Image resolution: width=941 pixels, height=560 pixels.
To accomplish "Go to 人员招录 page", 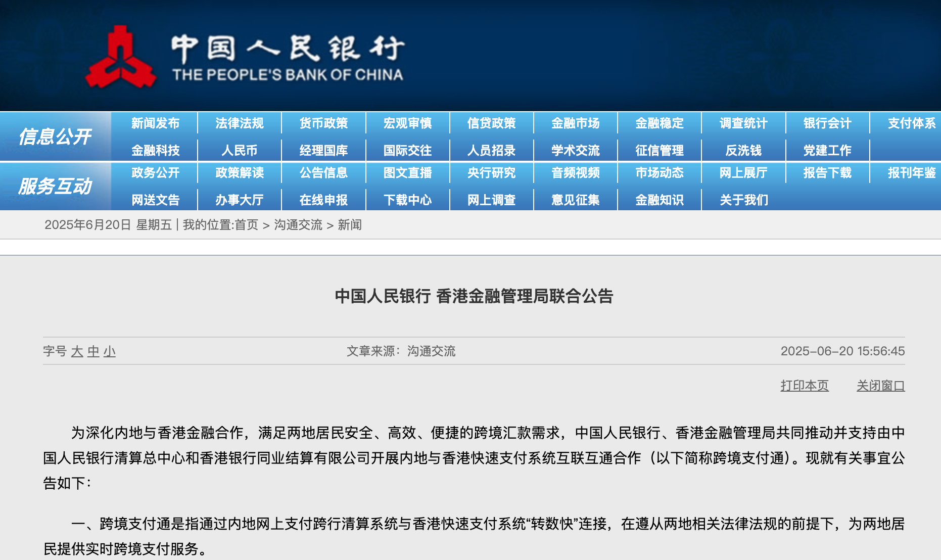I will [x=491, y=151].
